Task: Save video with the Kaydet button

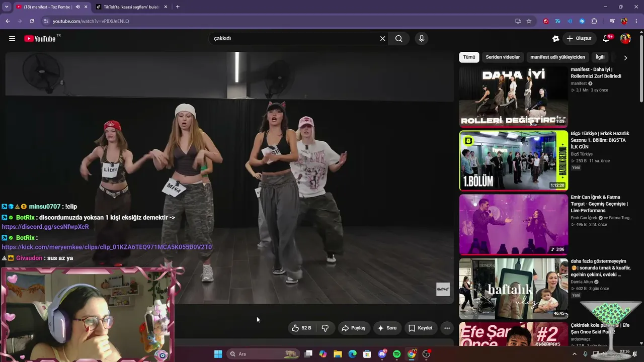Action: (421, 328)
